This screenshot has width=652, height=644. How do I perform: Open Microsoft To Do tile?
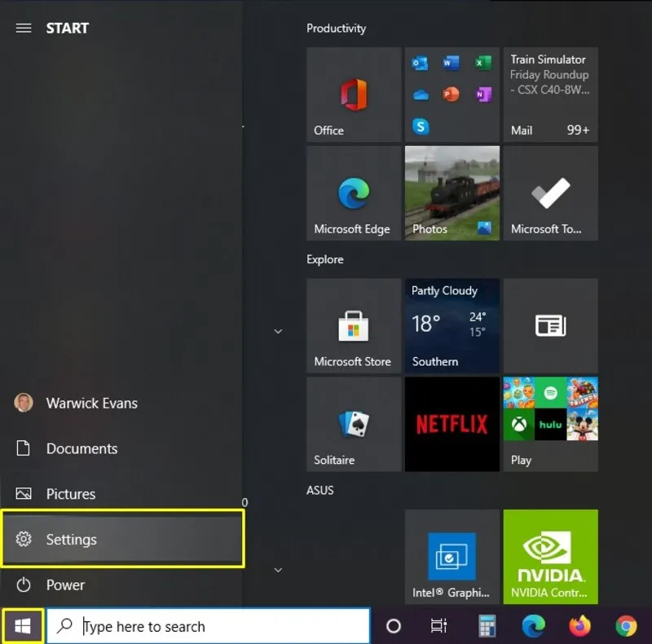[551, 193]
